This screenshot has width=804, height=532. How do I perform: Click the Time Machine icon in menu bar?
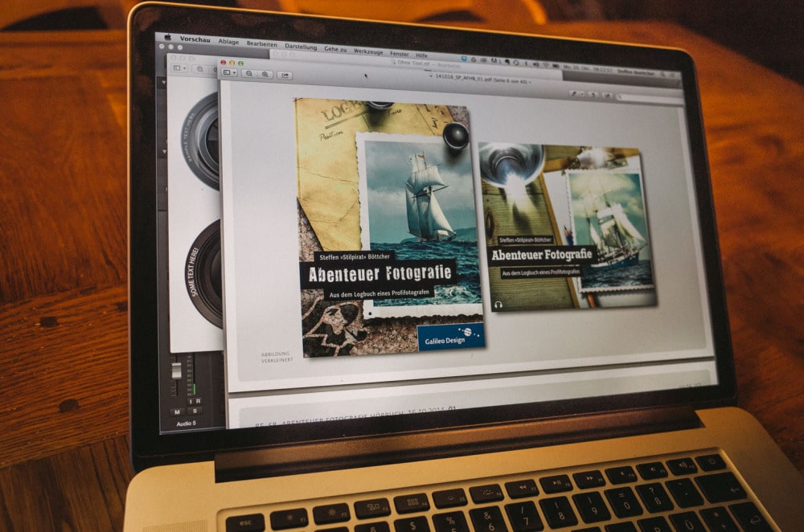pyautogui.click(x=516, y=63)
